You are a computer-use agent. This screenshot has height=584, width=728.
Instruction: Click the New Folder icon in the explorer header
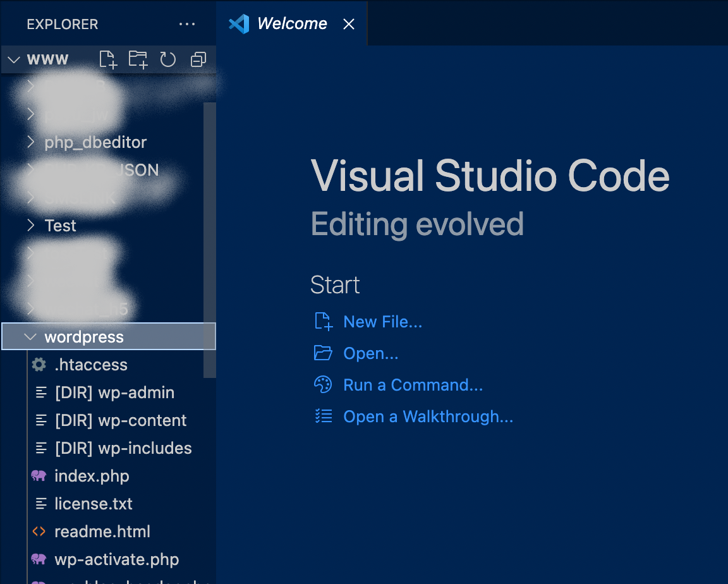138,59
